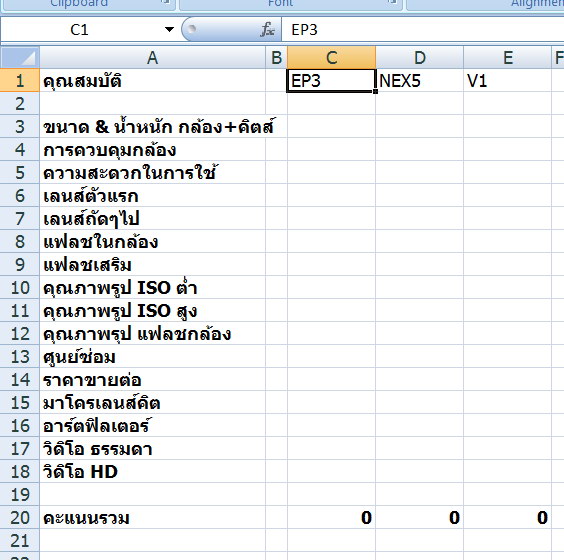
Task: Click cell with วิดีโอ ธรรมดา
Action: click(152, 449)
